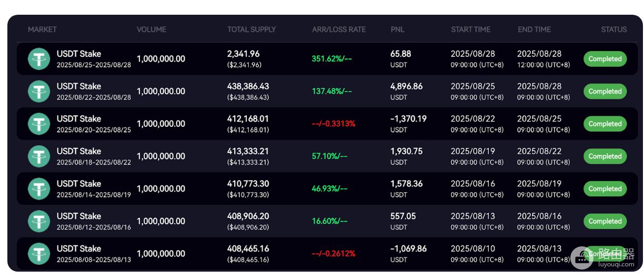Select the 438,386.43 total supply value
This screenshot has height=279, width=644.
(x=248, y=86)
